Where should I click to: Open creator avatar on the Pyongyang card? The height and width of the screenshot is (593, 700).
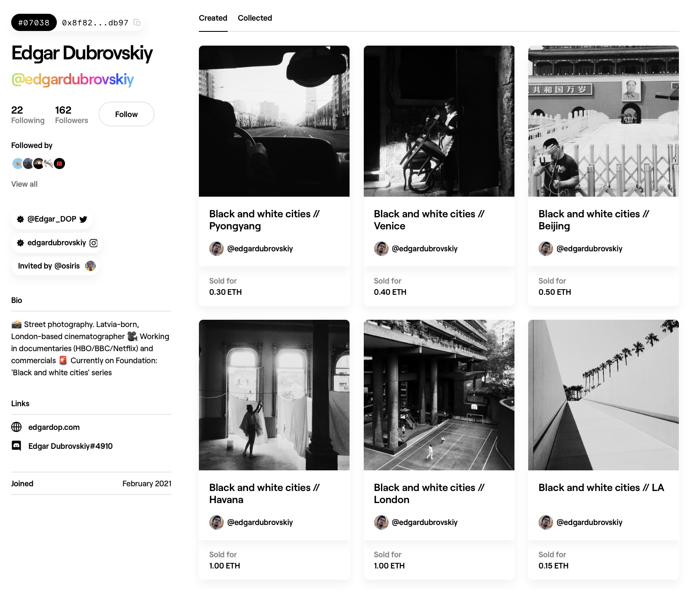pos(217,249)
